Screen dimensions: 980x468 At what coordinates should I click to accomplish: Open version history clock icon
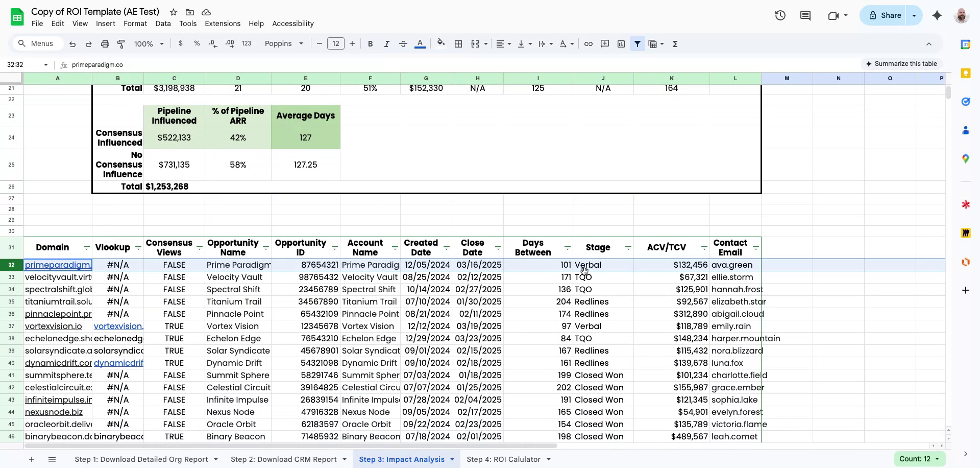pyautogui.click(x=780, y=15)
